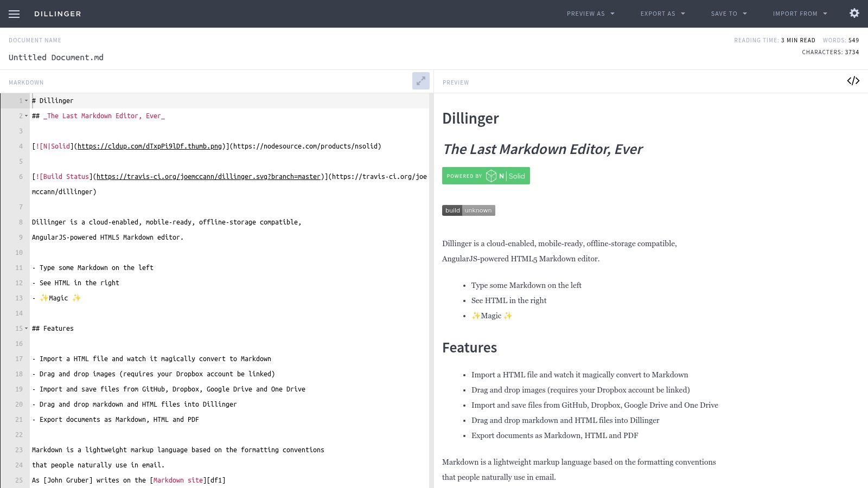868x488 pixels.
Task: Open the Preview As dropdown
Action: (590, 14)
